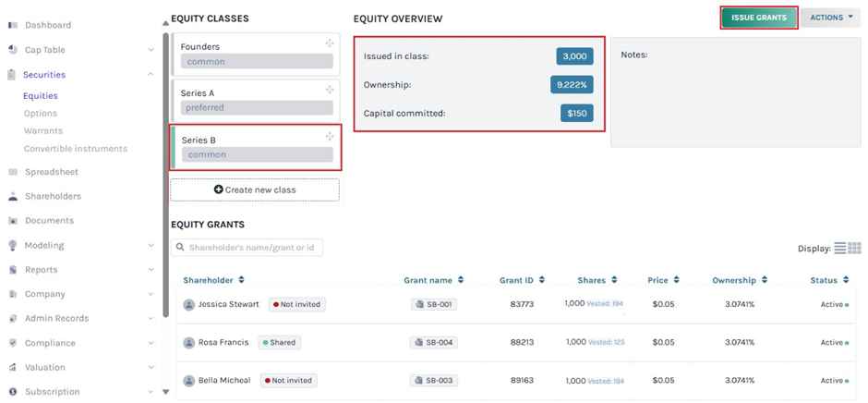Click the Issue Grants button
Viewport: 868px width, 403px height.
pyautogui.click(x=759, y=18)
